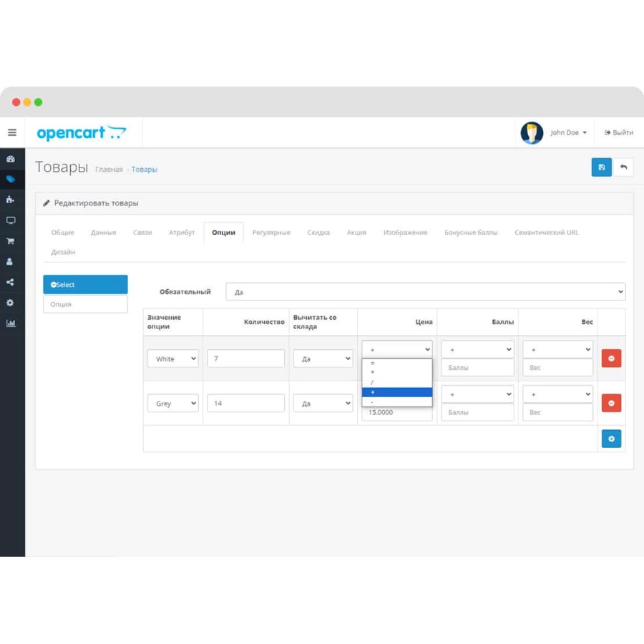Switch to the Связи tab
The height and width of the screenshot is (644, 644).
[142, 233]
